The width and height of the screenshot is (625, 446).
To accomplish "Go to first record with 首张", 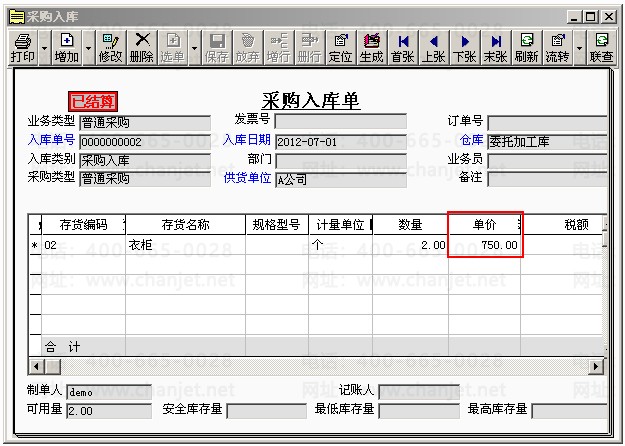I will click(x=403, y=47).
